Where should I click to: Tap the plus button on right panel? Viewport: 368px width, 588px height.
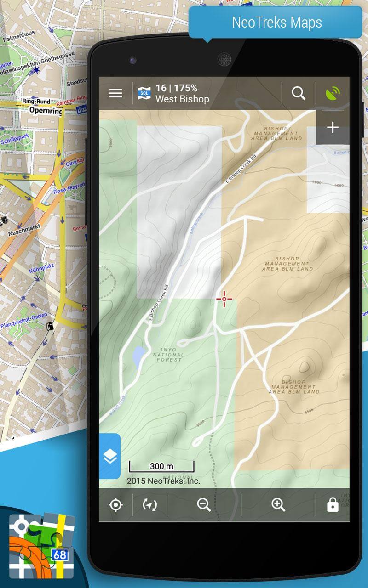(x=333, y=128)
